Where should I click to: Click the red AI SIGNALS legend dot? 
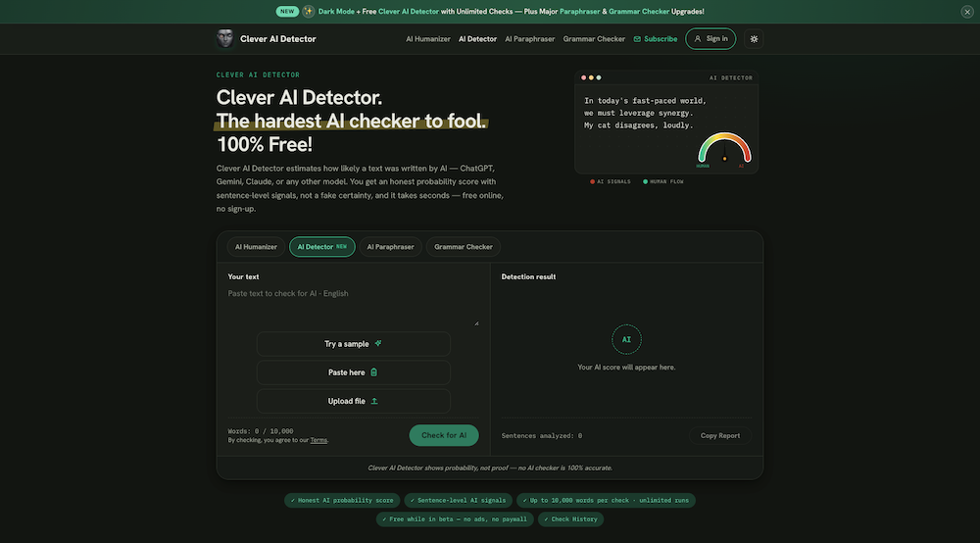592,182
